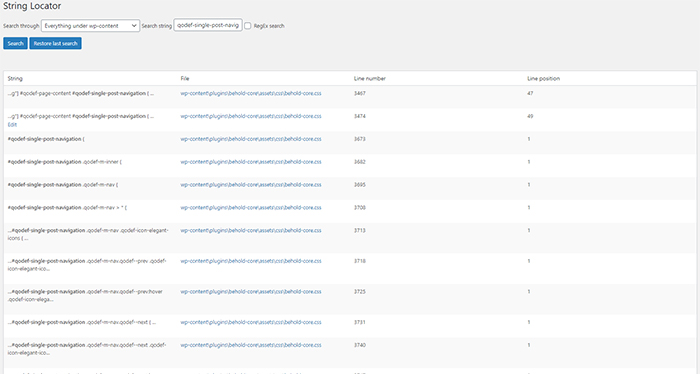Click the Line position column header

coord(543,79)
